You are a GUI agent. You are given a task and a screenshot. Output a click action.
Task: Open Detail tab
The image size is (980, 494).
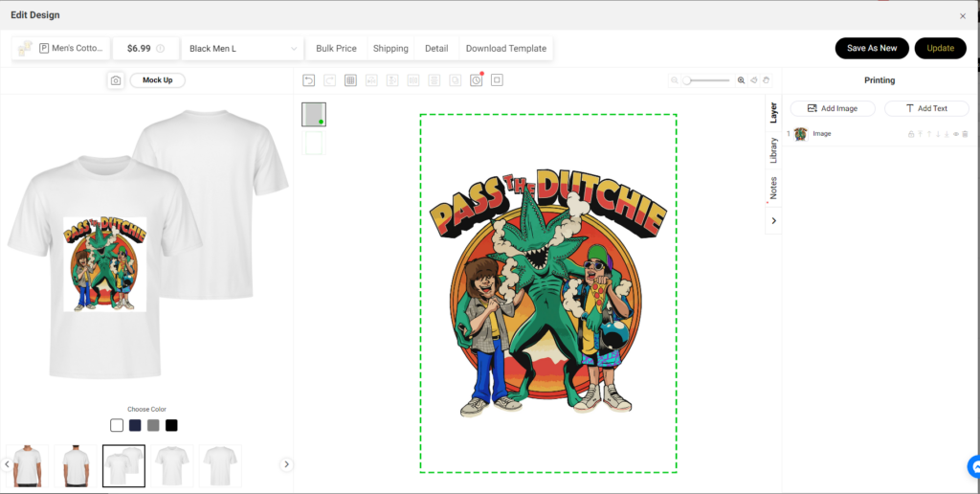pos(436,48)
